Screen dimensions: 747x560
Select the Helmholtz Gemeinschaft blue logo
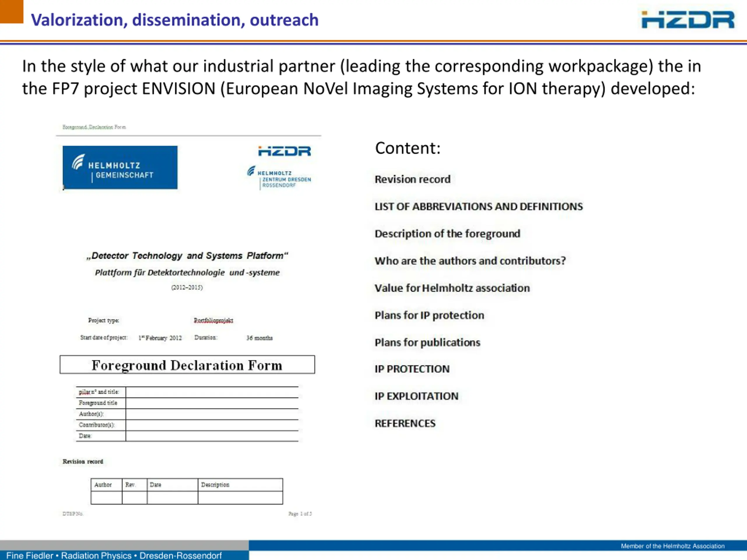click(x=120, y=167)
